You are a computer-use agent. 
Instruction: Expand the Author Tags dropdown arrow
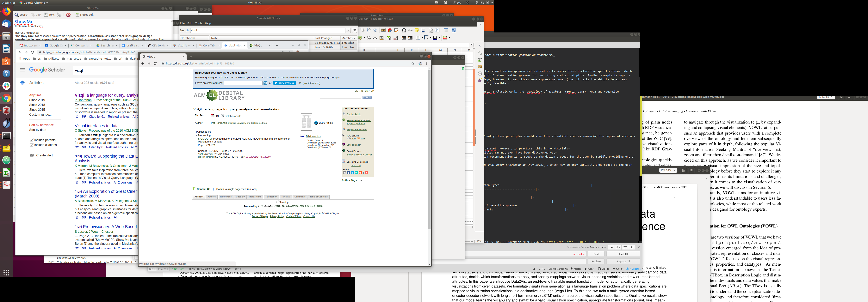pos(361,180)
